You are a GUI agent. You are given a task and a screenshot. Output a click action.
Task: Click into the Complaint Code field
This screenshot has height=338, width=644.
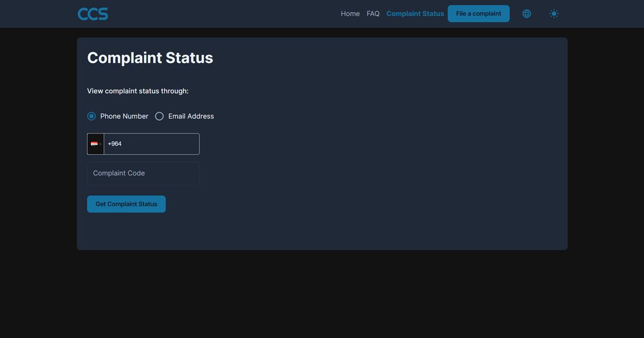[x=143, y=173]
